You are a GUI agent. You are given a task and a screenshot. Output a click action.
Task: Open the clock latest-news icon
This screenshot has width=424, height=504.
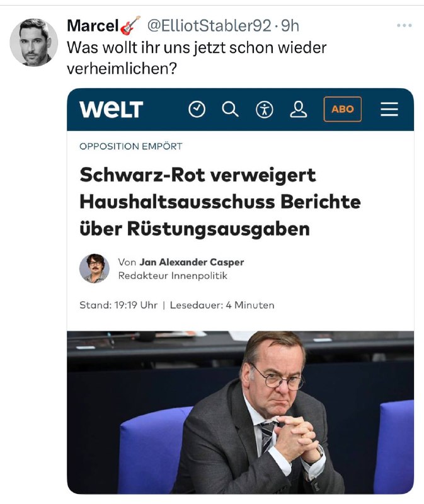pyautogui.click(x=197, y=109)
